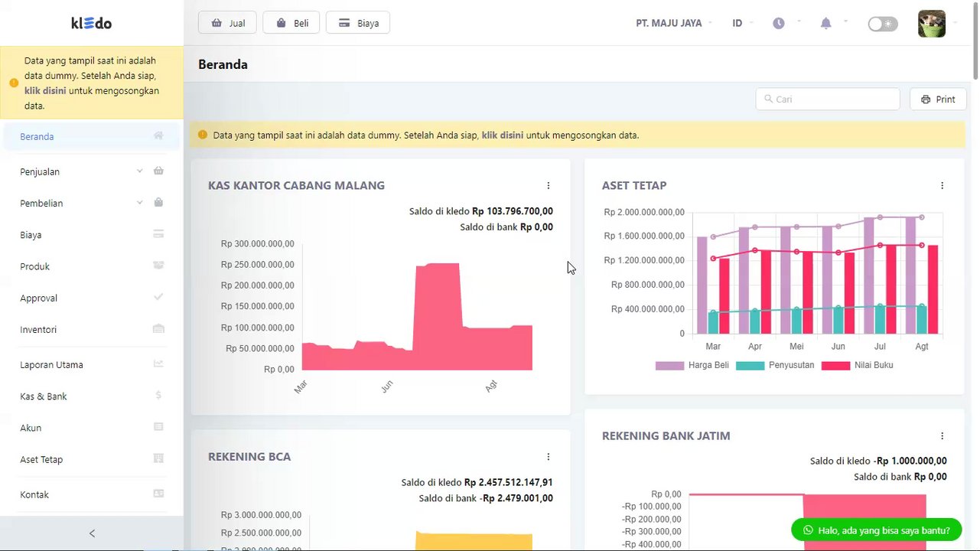Click the user avatar picture
Viewport: 980px width, 551px height.
coord(932,24)
